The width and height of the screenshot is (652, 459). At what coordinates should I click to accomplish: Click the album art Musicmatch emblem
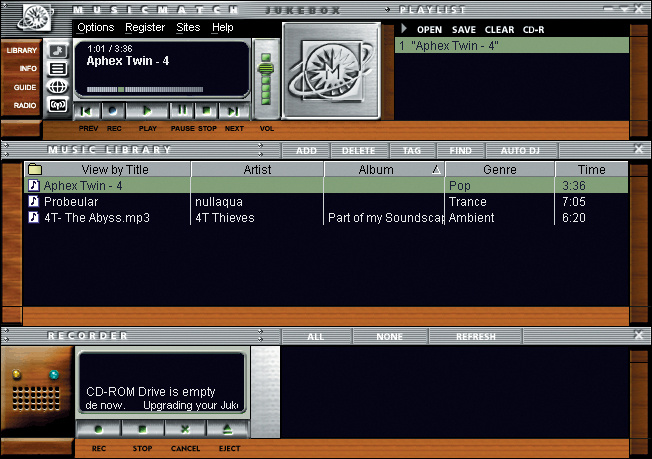(x=331, y=71)
